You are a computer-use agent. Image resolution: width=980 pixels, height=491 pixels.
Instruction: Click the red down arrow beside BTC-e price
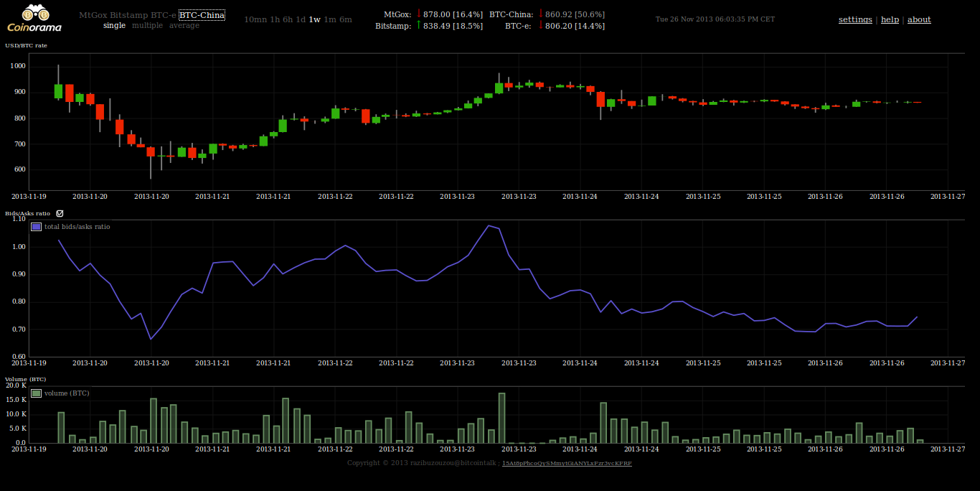(x=540, y=25)
